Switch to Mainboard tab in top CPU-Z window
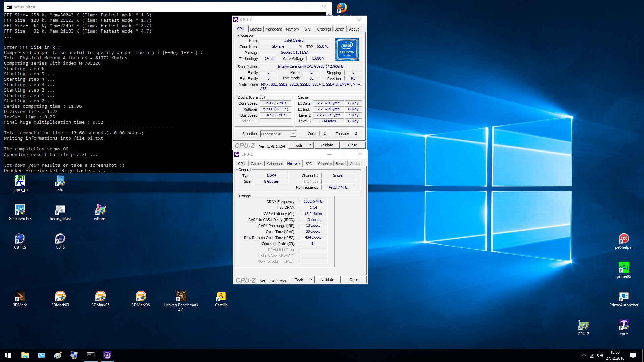644x362 pixels. [274, 29]
